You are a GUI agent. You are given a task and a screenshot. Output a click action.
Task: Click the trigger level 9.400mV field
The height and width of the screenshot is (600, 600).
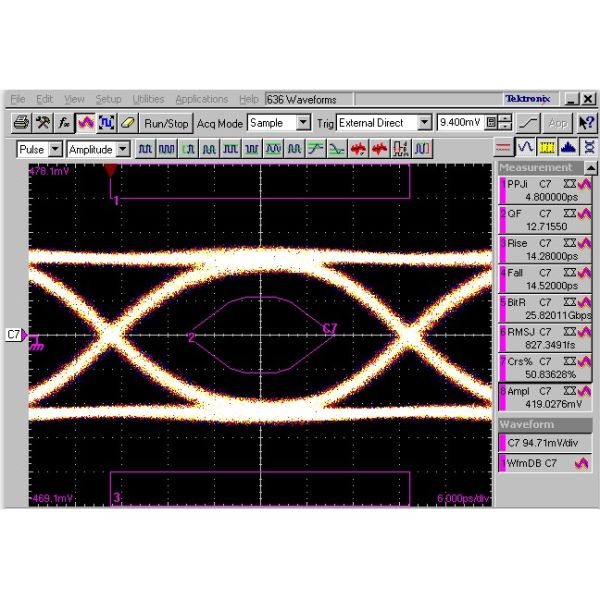pos(458,123)
